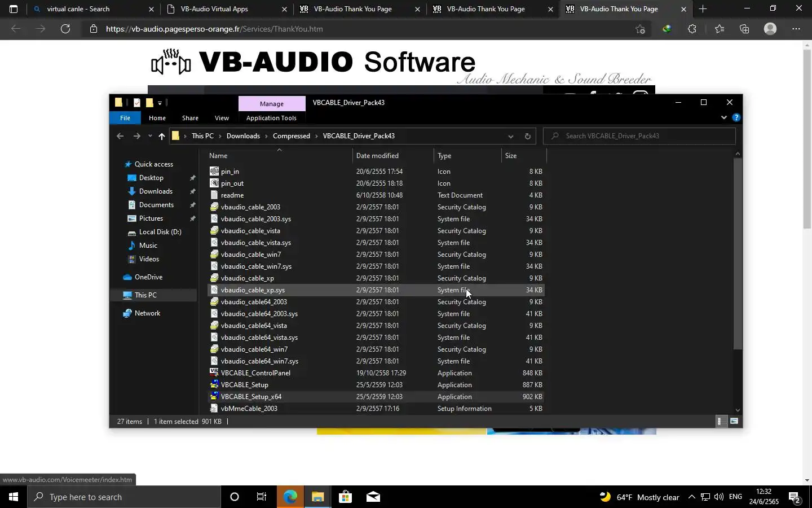Open the File menu in Explorer

[125, 118]
